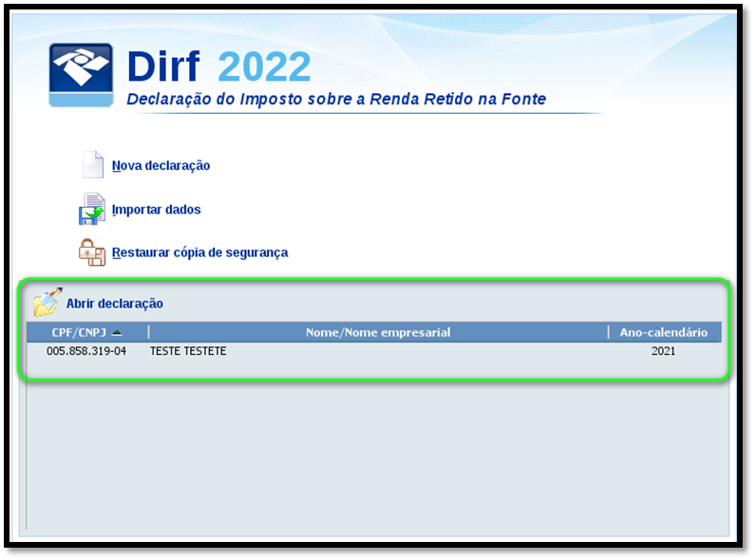Click the Declaração do Imposto sobre a Renda subtitle
This screenshot has height=560, width=755.
click(336, 99)
